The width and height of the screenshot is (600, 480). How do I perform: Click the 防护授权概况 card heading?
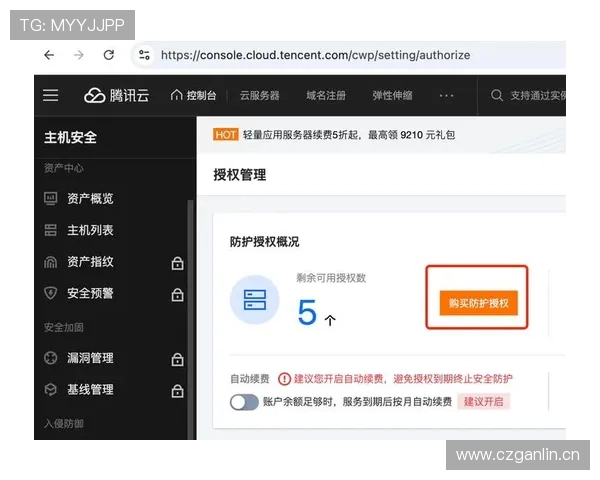pyautogui.click(x=264, y=242)
